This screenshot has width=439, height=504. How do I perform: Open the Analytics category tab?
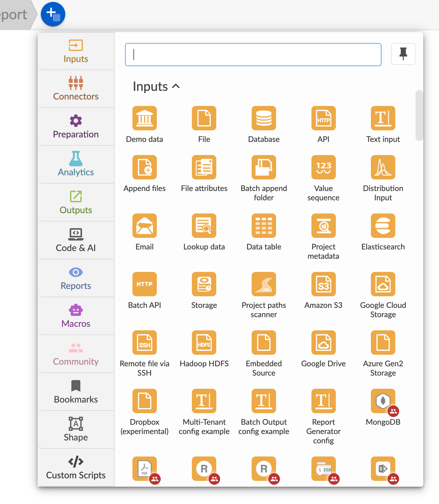click(76, 165)
